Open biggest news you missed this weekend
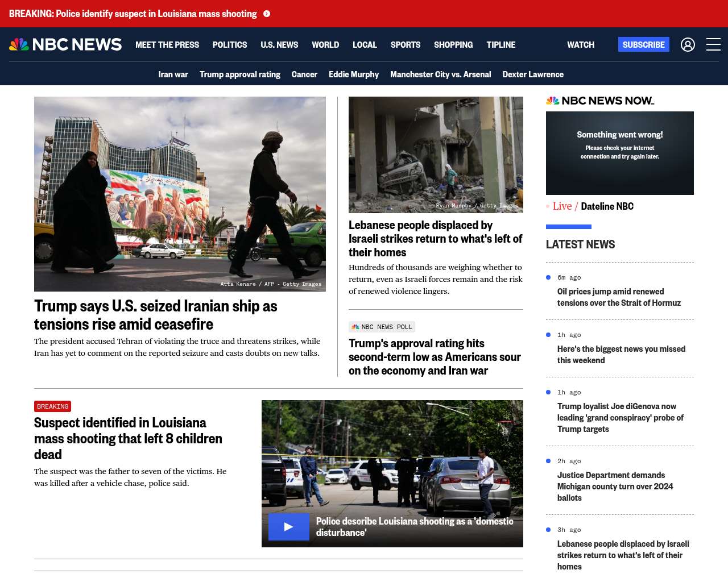This screenshot has height=582, width=728. click(621, 355)
